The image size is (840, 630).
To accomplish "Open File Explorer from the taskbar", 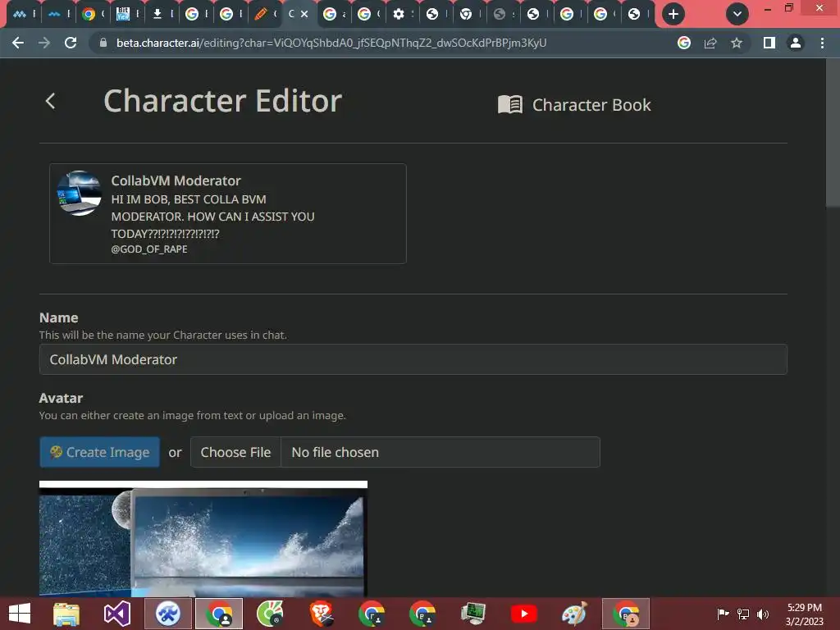I will pos(66,614).
